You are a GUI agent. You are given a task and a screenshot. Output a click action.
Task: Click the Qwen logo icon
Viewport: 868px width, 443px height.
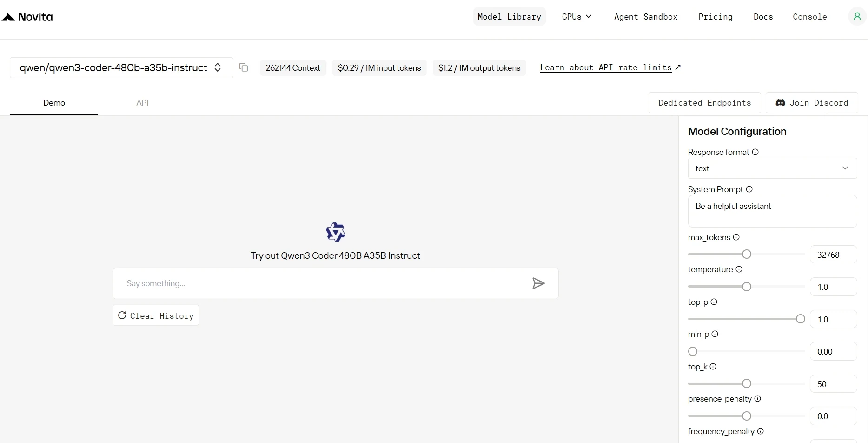point(336,232)
